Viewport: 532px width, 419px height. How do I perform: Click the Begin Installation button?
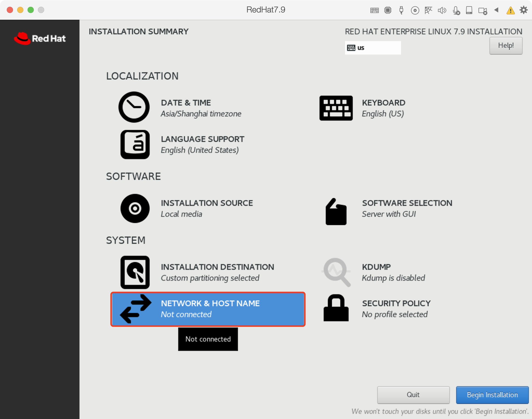coord(492,395)
